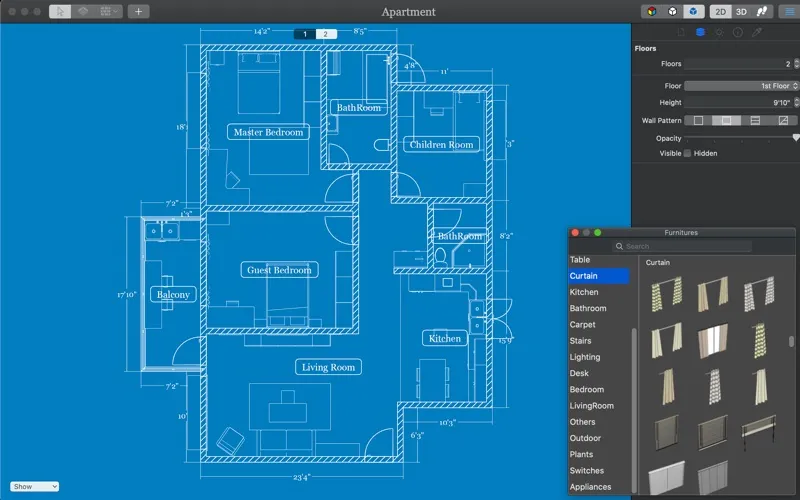800x500 pixels.
Task: Select the Living Room label
Action: pos(328,367)
